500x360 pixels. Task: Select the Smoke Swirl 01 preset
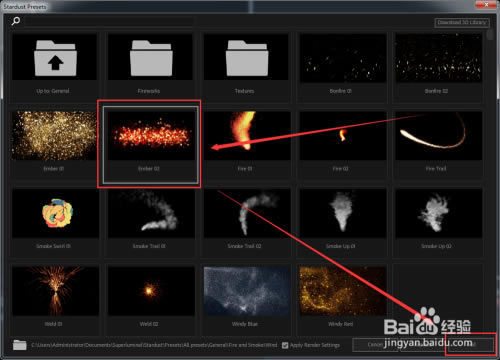[55, 222]
